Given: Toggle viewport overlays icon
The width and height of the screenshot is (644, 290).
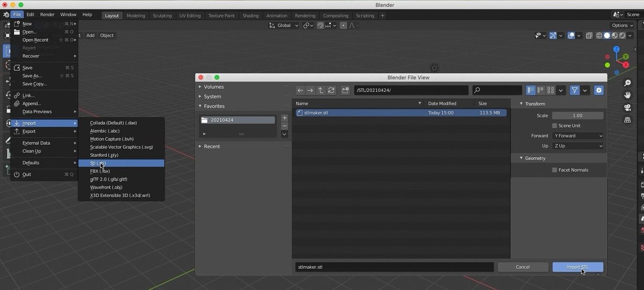Looking at the screenshot, I should click(x=572, y=35).
